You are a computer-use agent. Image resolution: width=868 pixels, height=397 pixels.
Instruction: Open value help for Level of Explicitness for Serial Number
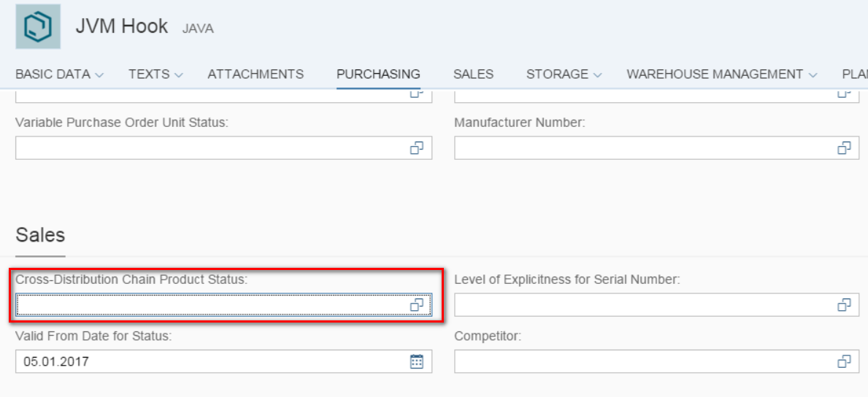pos(844,304)
